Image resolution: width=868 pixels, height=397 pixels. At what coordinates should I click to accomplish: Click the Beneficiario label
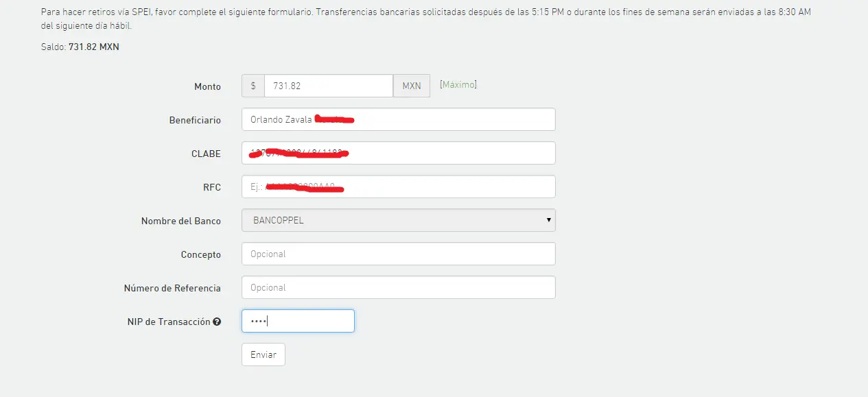point(195,120)
